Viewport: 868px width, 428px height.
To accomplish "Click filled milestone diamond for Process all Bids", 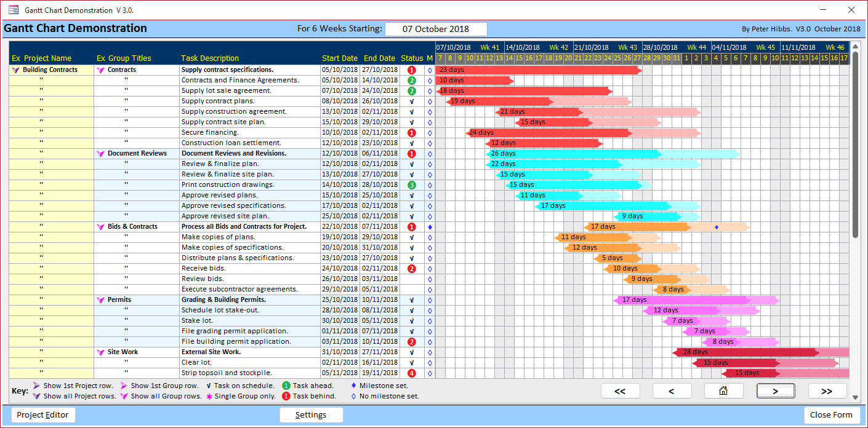I will pyautogui.click(x=430, y=227).
